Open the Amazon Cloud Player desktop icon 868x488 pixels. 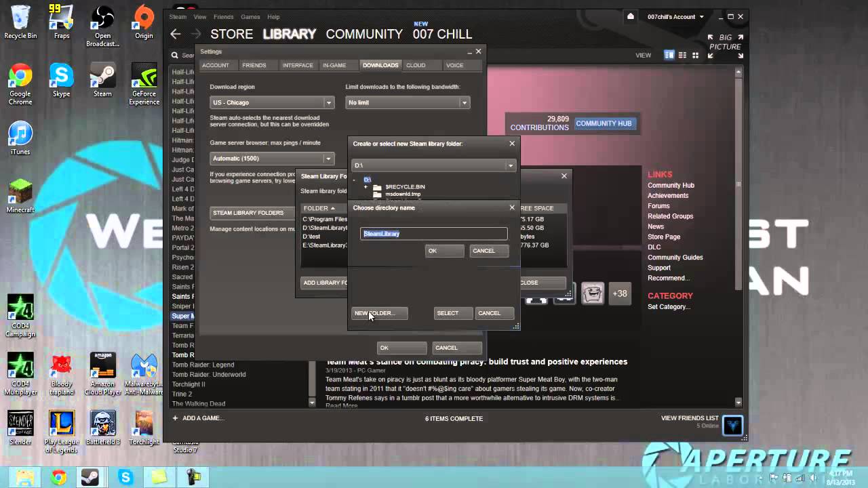coord(103,374)
